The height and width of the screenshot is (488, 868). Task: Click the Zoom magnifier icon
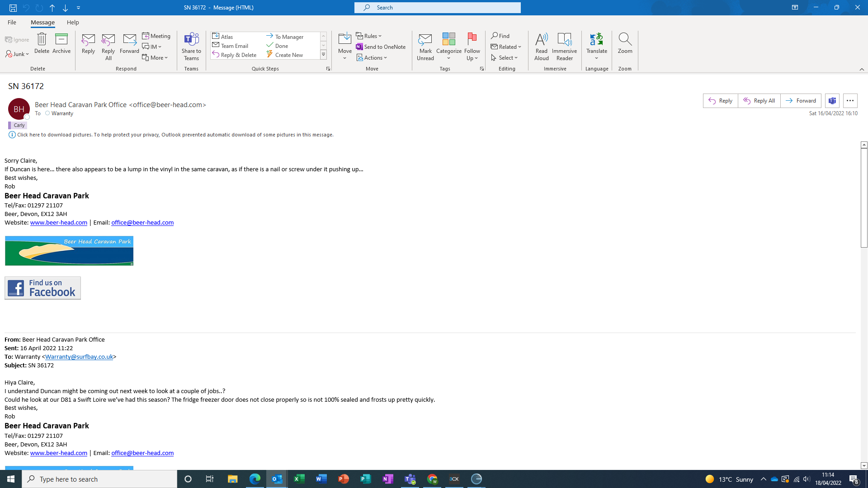click(x=625, y=43)
